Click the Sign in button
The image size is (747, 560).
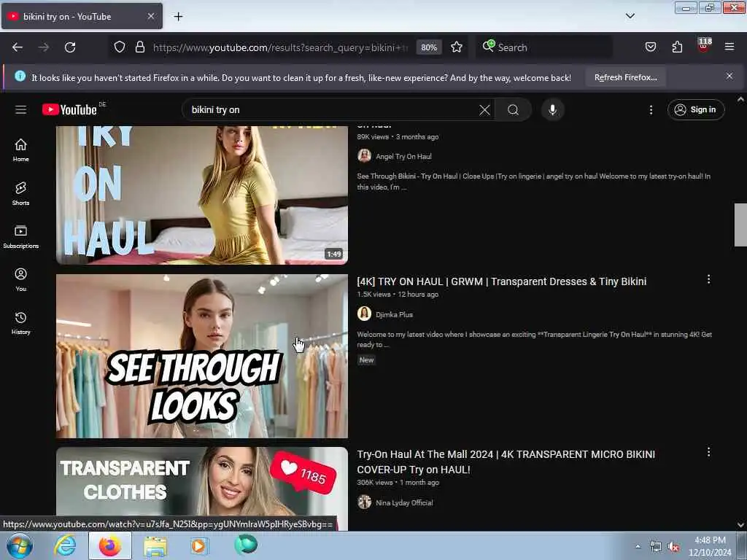tap(696, 110)
